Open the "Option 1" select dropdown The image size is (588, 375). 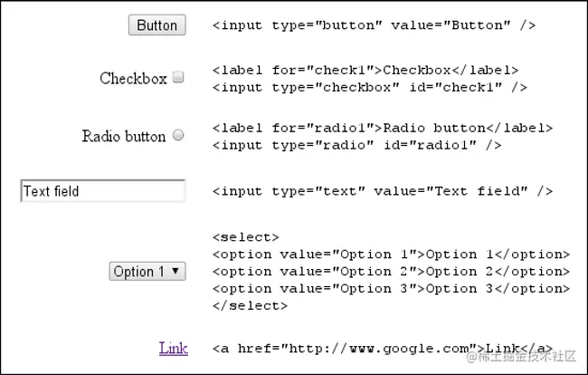point(147,271)
